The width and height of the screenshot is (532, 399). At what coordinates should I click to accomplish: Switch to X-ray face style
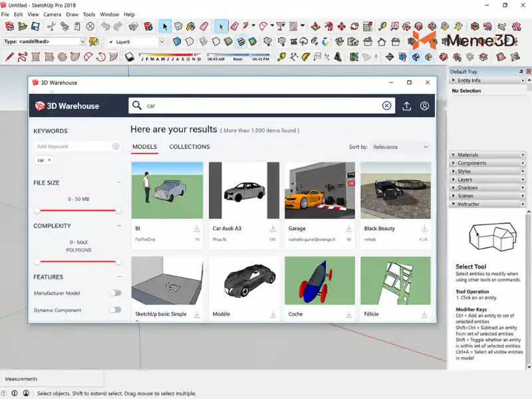click(177, 42)
